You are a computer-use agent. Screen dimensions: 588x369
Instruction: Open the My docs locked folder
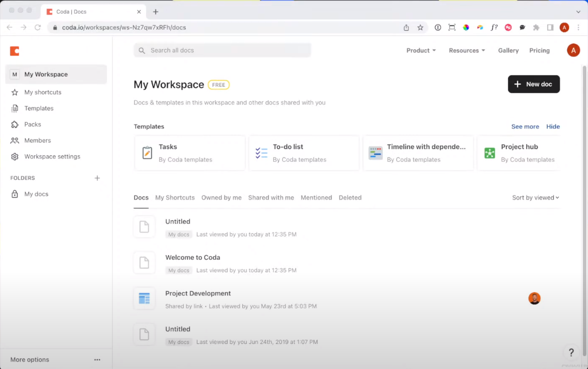click(x=36, y=194)
